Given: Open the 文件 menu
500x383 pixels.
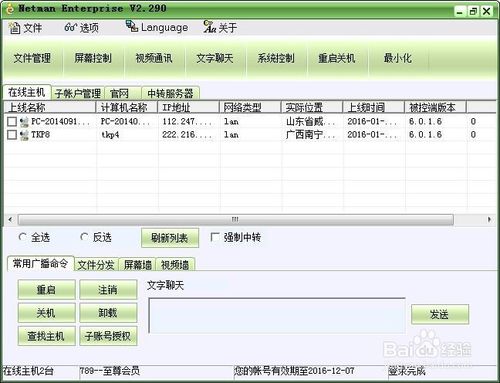Looking at the screenshot, I should coord(25,28).
